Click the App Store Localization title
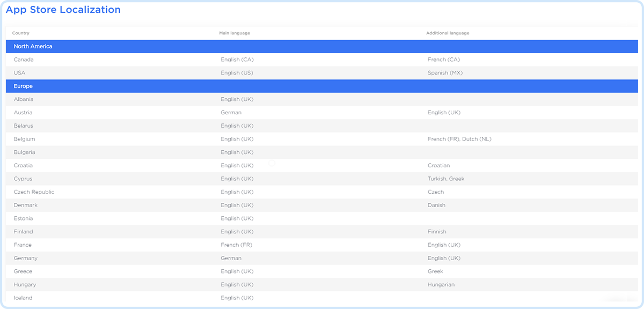This screenshot has height=309, width=644. pyautogui.click(x=63, y=10)
